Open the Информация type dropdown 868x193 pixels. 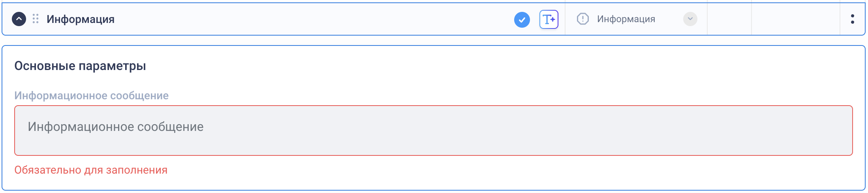(626, 19)
